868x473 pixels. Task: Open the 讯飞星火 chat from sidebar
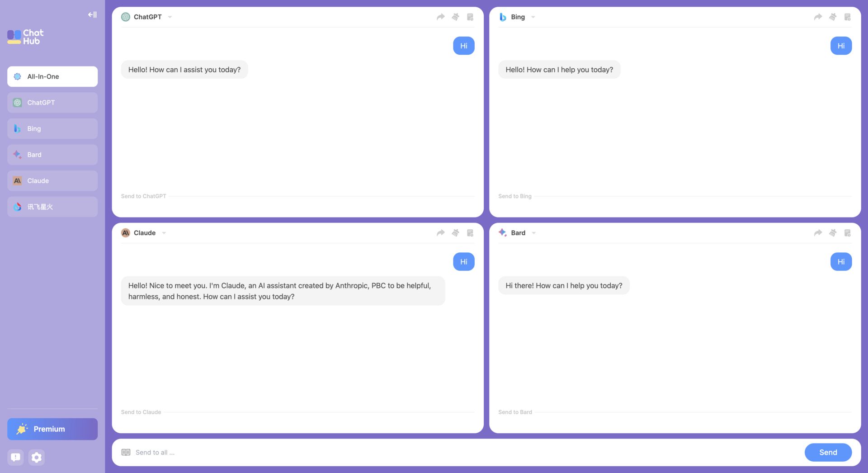pyautogui.click(x=52, y=207)
